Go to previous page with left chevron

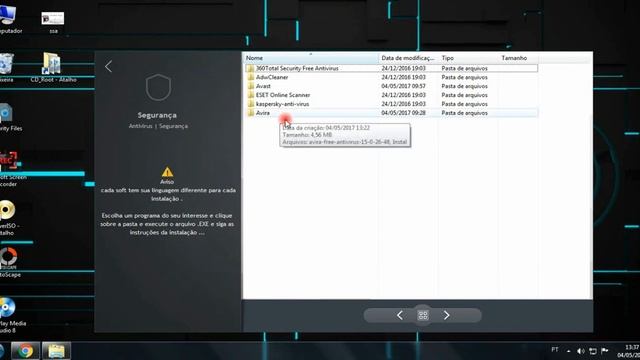click(400, 315)
